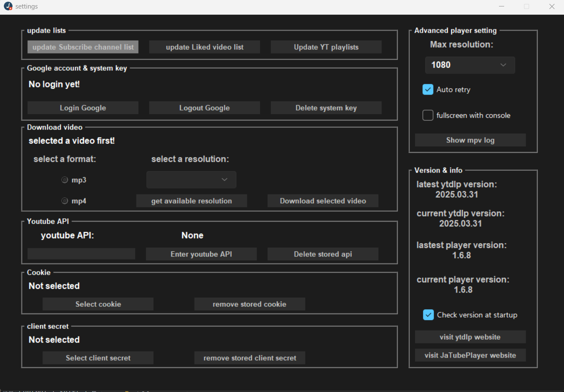Click 'Not selected' text under Cookie
The image size is (564, 392).
pos(54,286)
